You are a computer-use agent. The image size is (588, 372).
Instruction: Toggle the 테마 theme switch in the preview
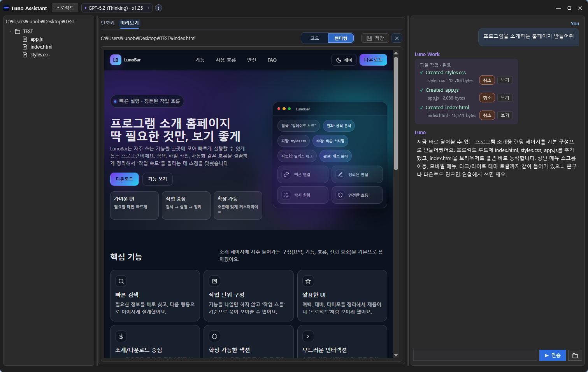pyautogui.click(x=344, y=59)
